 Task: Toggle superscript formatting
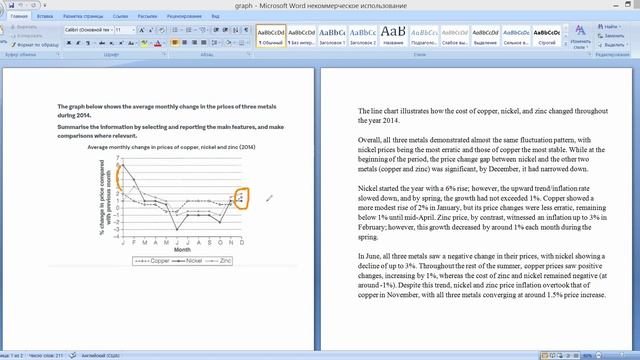pyautogui.click(x=121, y=43)
